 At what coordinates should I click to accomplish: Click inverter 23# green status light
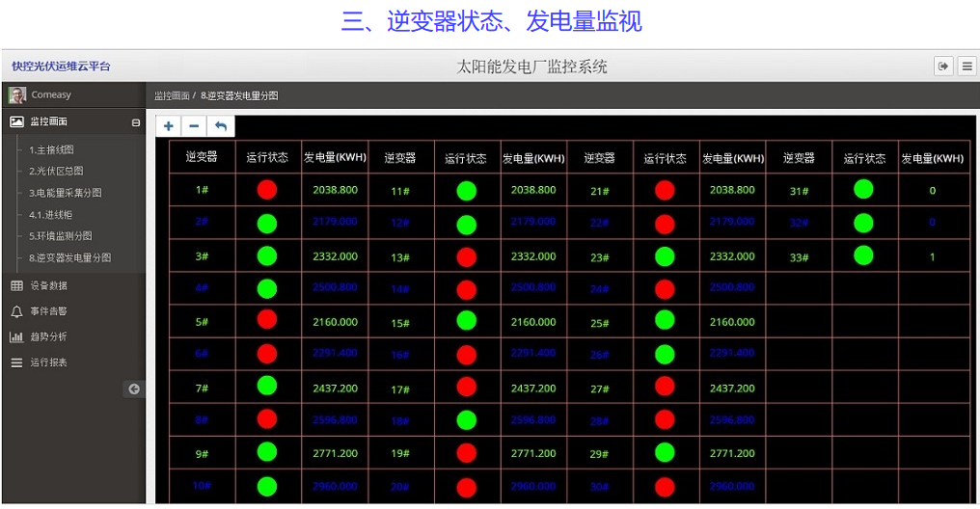665,256
